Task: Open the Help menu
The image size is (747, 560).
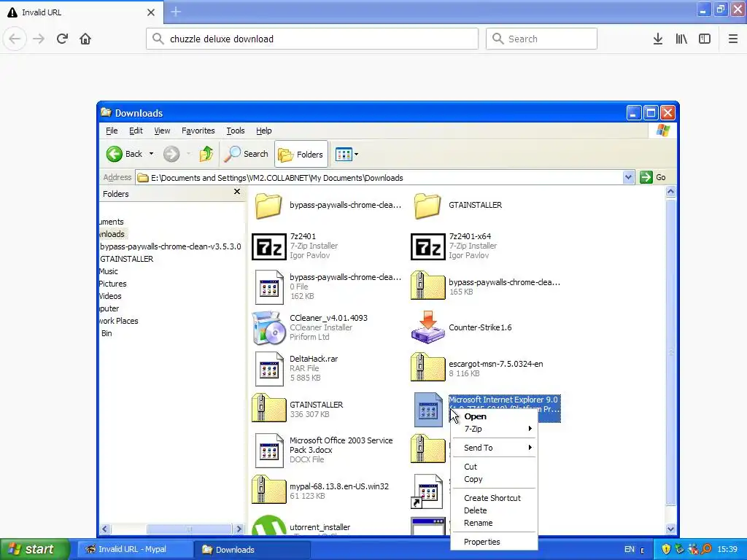Action: [x=263, y=131]
